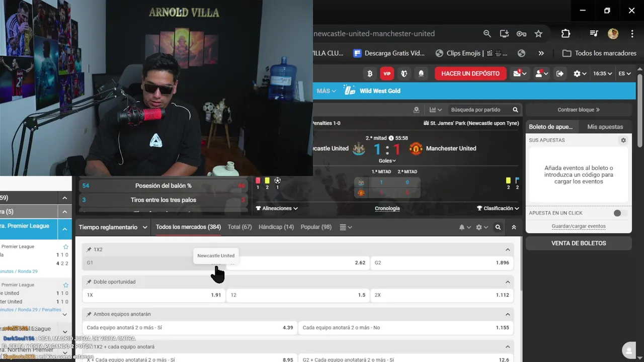Select the Todos los mercados (384) tab

coord(188,227)
